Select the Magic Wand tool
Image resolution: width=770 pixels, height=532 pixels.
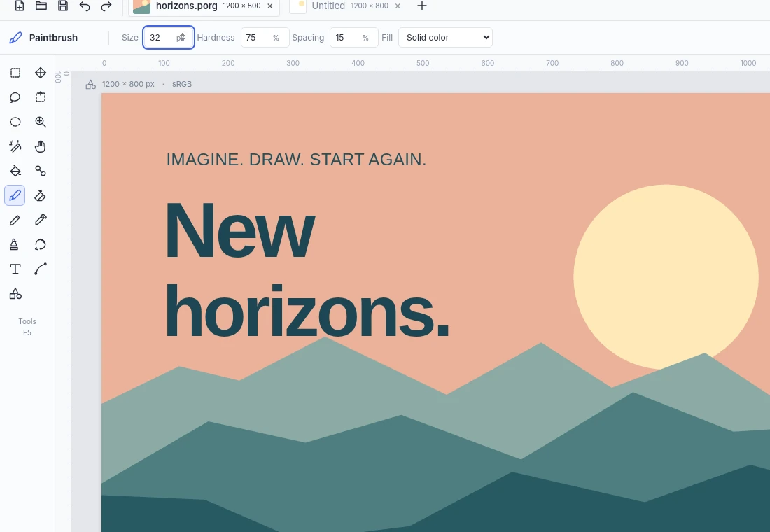tap(15, 146)
